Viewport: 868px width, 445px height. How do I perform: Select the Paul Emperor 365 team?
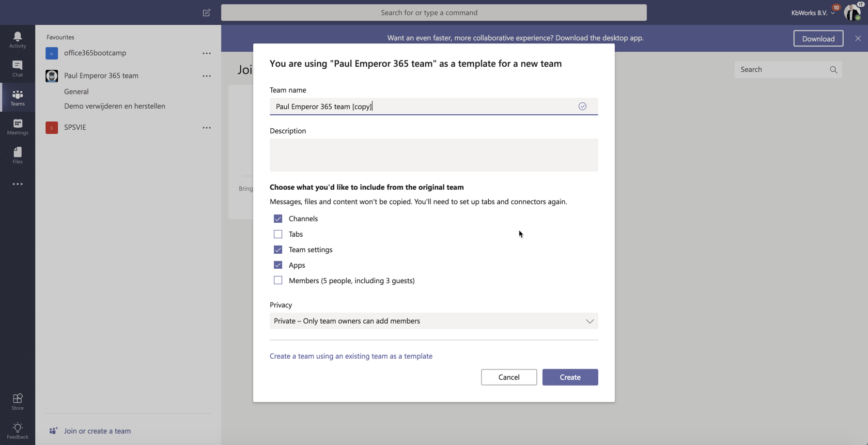(101, 75)
